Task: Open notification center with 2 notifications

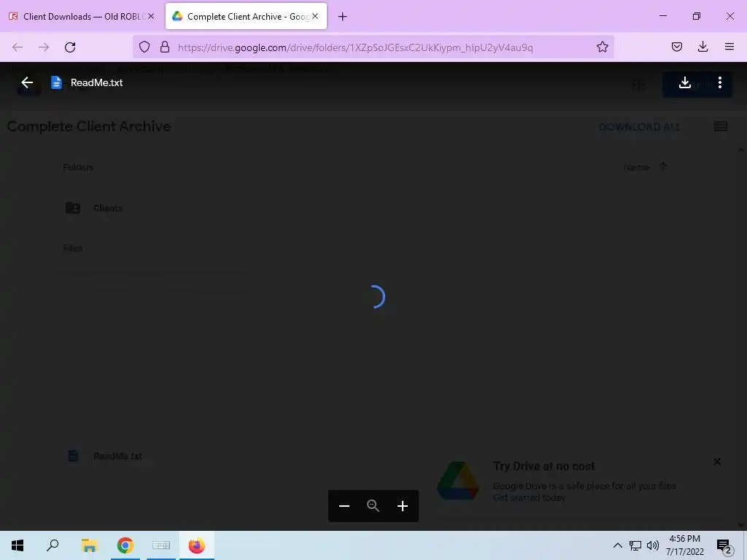Action: pyautogui.click(x=724, y=546)
